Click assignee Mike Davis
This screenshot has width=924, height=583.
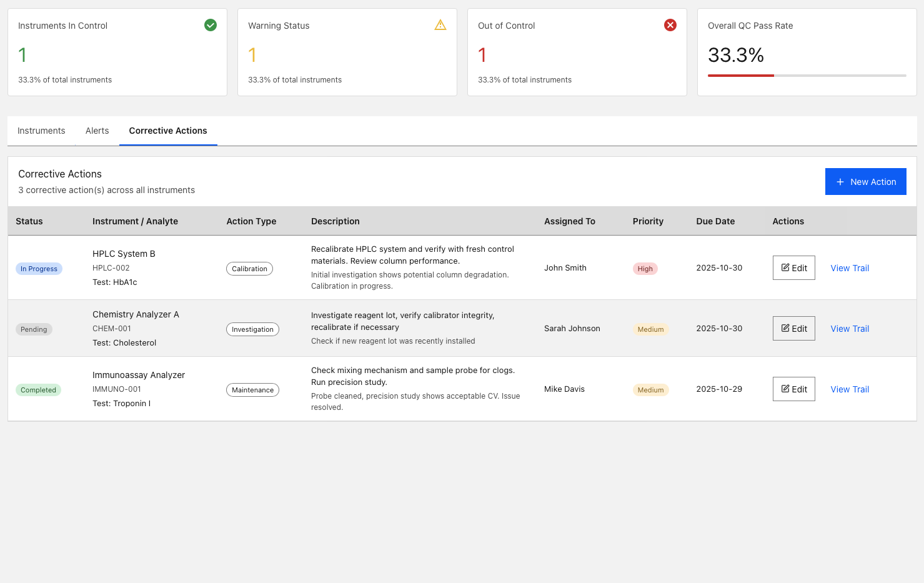(x=564, y=389)
